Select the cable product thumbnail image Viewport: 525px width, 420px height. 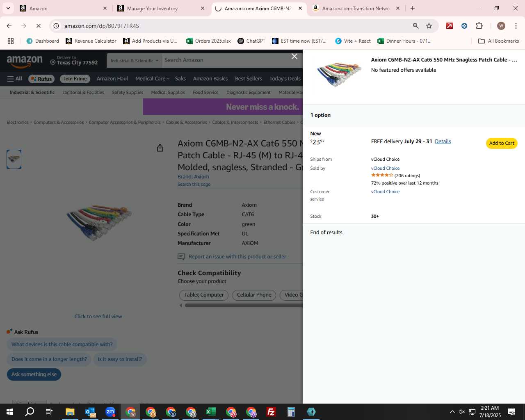[14, 159]
